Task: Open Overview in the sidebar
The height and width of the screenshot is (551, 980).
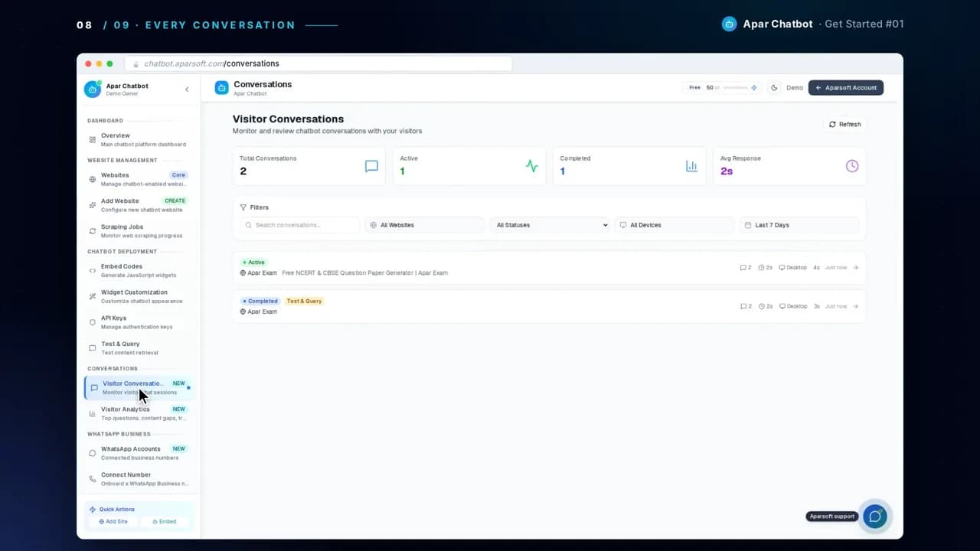Action: tap(138, 139)
